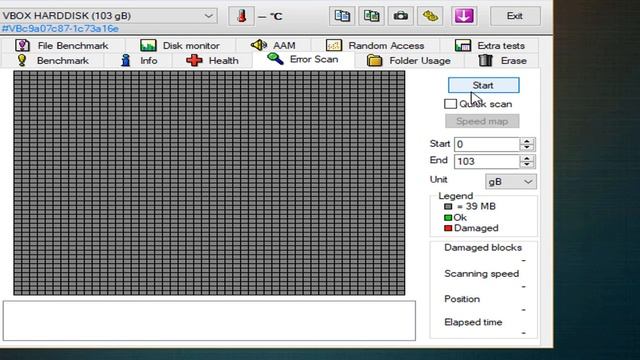Click the Position label
Screen dimensions: 640x360
click(462, 299)
